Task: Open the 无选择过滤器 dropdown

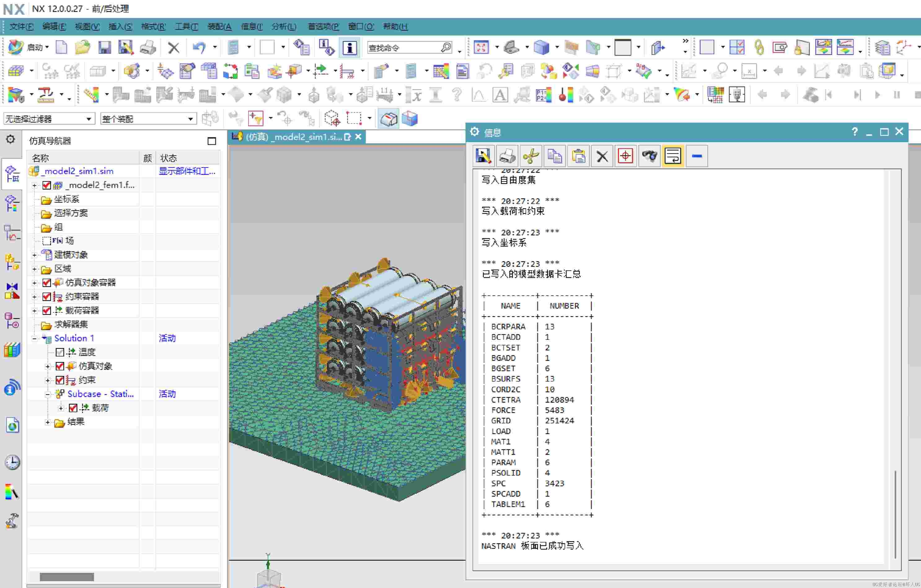Action: click(x=49, y=119)
